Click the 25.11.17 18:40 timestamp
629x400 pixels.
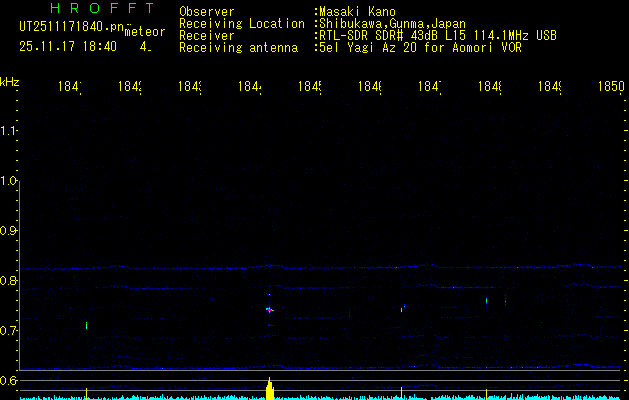tap(68, 47)
